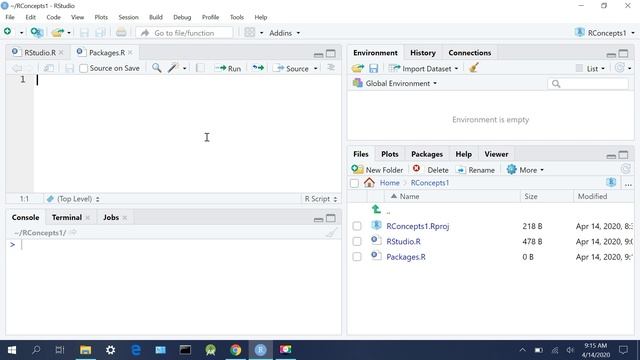Go up to parent directory arrow
640x360 pixels.
(376, 209)
